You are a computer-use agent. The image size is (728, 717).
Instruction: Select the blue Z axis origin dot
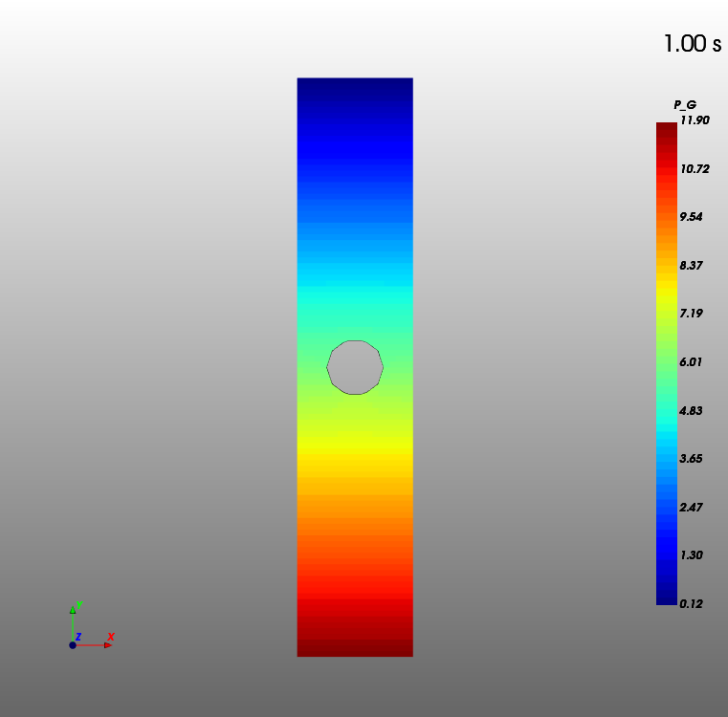(73, 645)
